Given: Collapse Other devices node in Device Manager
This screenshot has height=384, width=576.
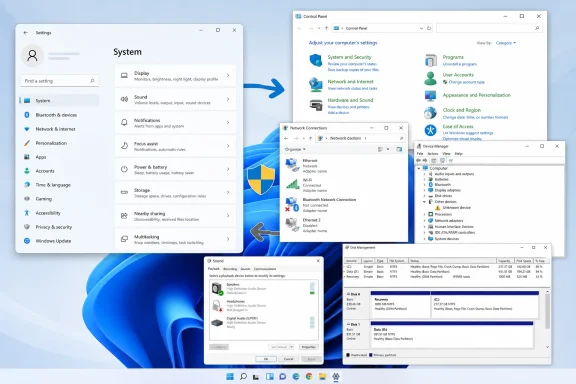Looking at the screenshot, I should coord(425,202).
